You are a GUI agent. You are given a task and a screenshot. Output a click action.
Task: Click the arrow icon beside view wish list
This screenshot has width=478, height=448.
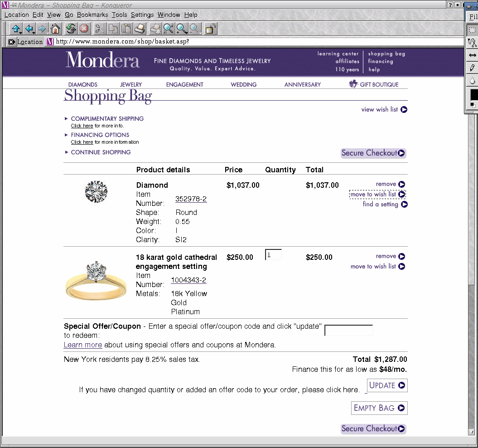coord(404,110)
